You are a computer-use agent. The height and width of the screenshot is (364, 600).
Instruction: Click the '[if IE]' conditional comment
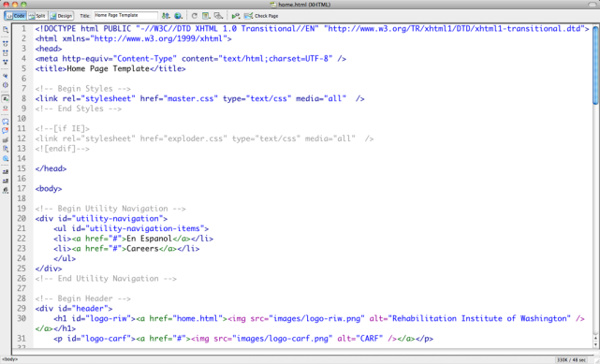(62, 128)
